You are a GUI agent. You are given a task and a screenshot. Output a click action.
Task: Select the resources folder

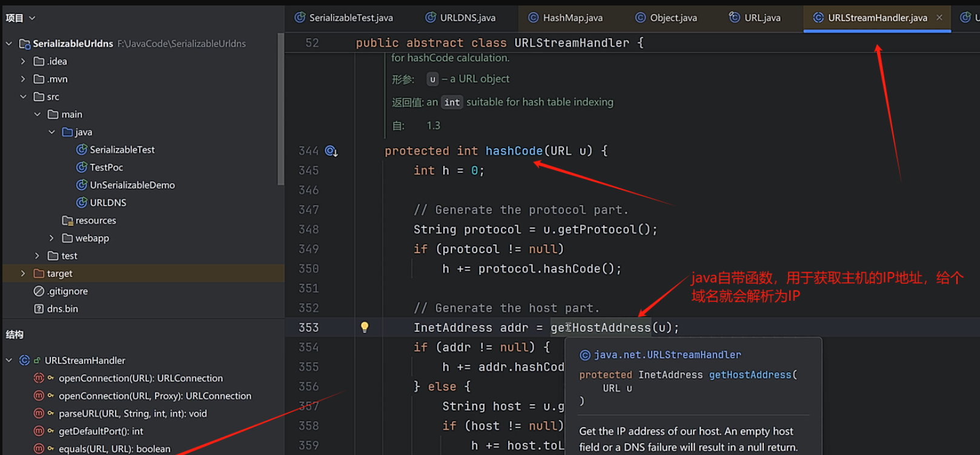point(96,220)
